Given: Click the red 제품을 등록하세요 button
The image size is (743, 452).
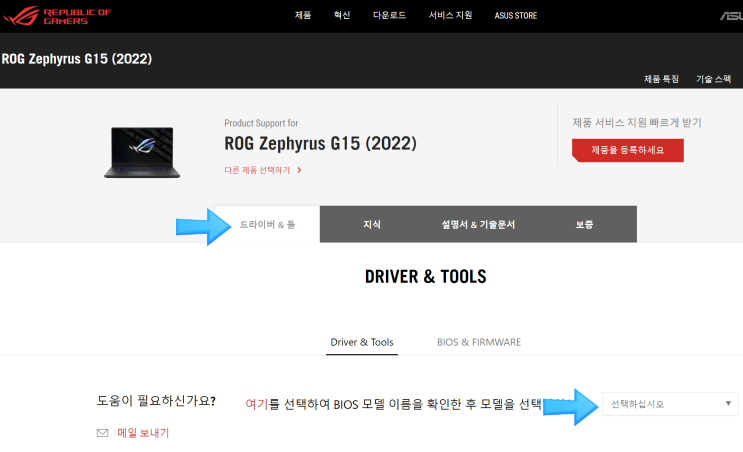Looking at the screenshot, I should (x=627, y=150).
